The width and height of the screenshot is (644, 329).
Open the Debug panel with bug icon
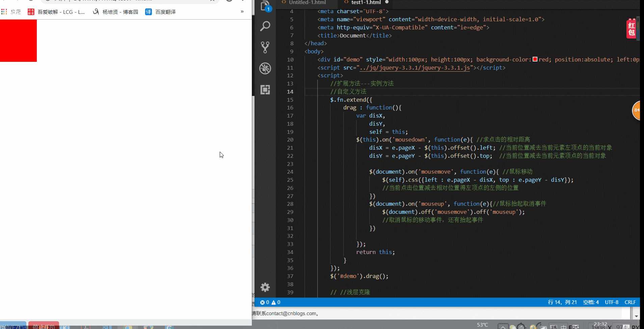pos(265,69)
